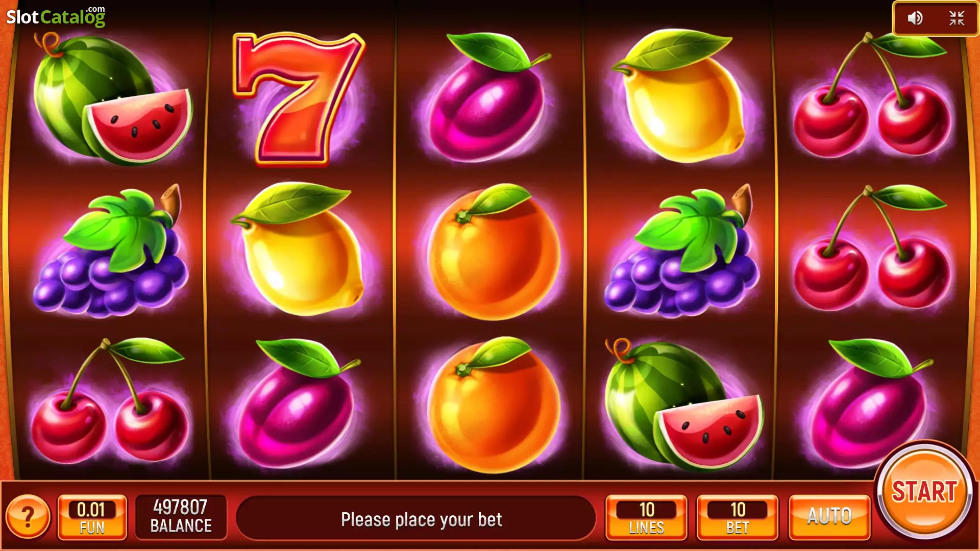This screenshot has height=551, width=980.
Task: Mute the game sound speaker icon
Action: point(915,18)
